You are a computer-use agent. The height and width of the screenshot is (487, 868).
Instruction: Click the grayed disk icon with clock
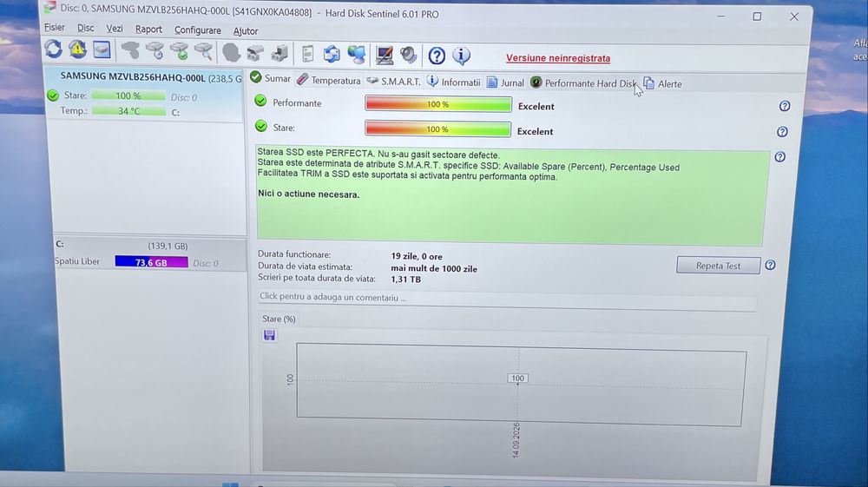pyautogui.click(x=155, y=51)
